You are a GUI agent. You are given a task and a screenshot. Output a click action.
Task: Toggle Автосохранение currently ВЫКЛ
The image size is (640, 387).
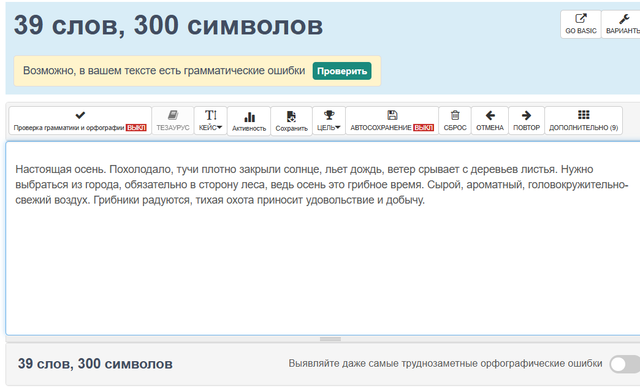[392, 121]
